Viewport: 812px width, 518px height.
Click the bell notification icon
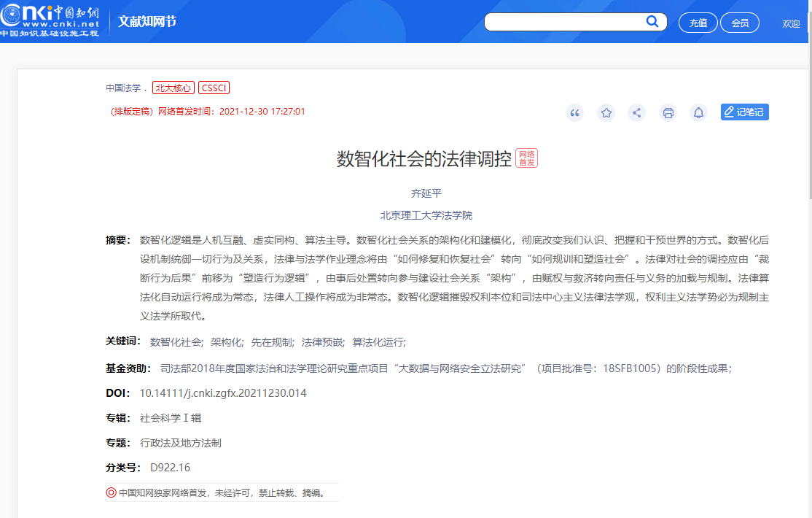[x=698, y=112]
